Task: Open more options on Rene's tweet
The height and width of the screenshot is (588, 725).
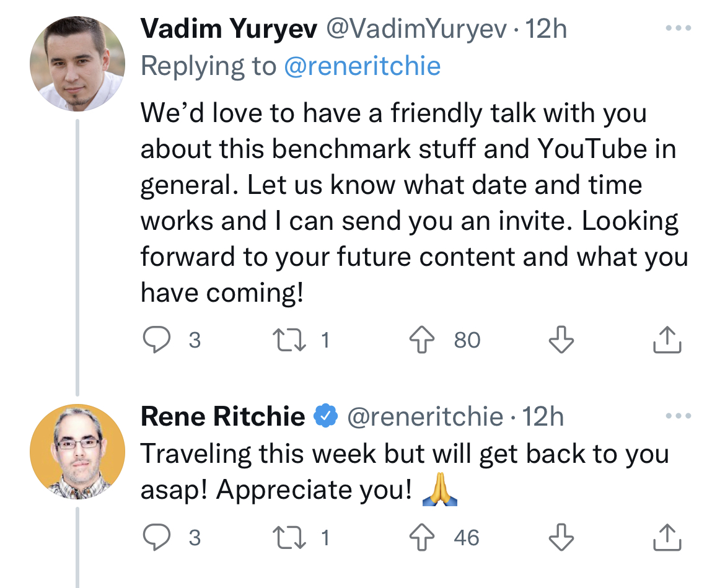Action: [x=677, y=416]
